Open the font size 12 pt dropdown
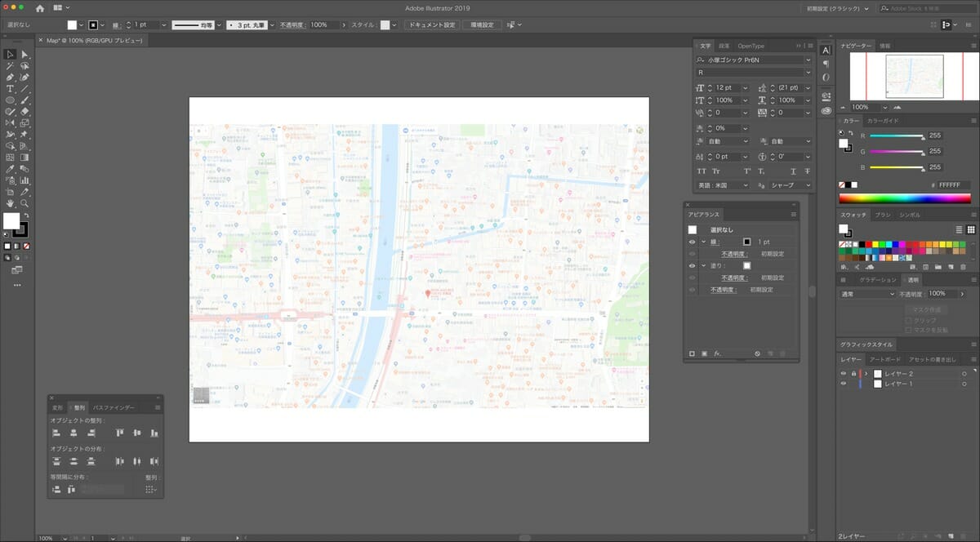Screen dimensions: 980x542 click(x=744, y=87)
